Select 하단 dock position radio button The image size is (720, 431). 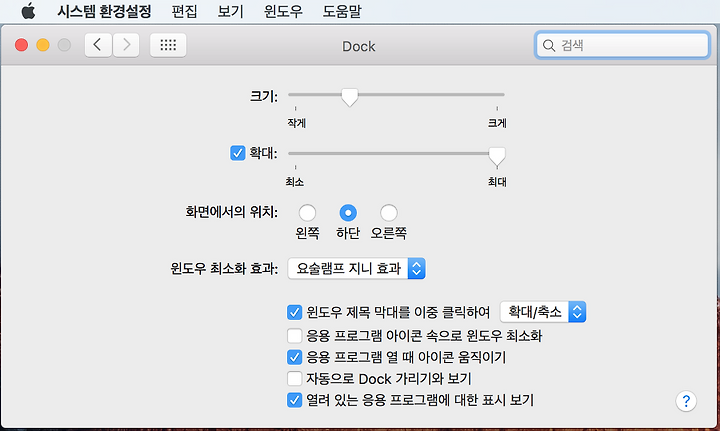coord(348,213)
